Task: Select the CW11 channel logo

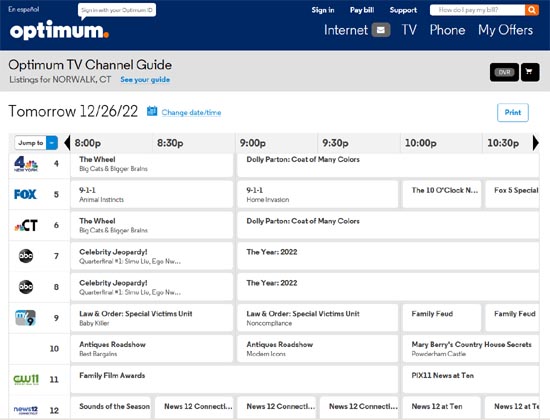Action: pyautogui.click(x=26, y=379)
